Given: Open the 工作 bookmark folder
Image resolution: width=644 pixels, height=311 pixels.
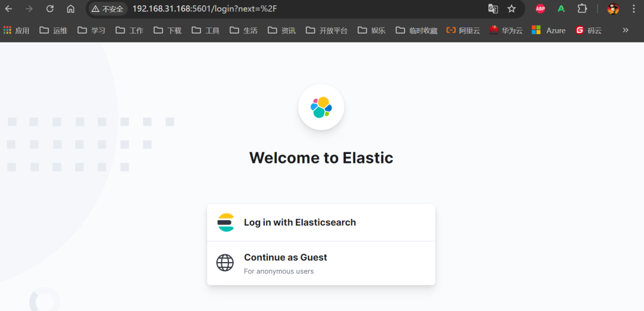Looking at the screenshot, I should coord(129,30).
